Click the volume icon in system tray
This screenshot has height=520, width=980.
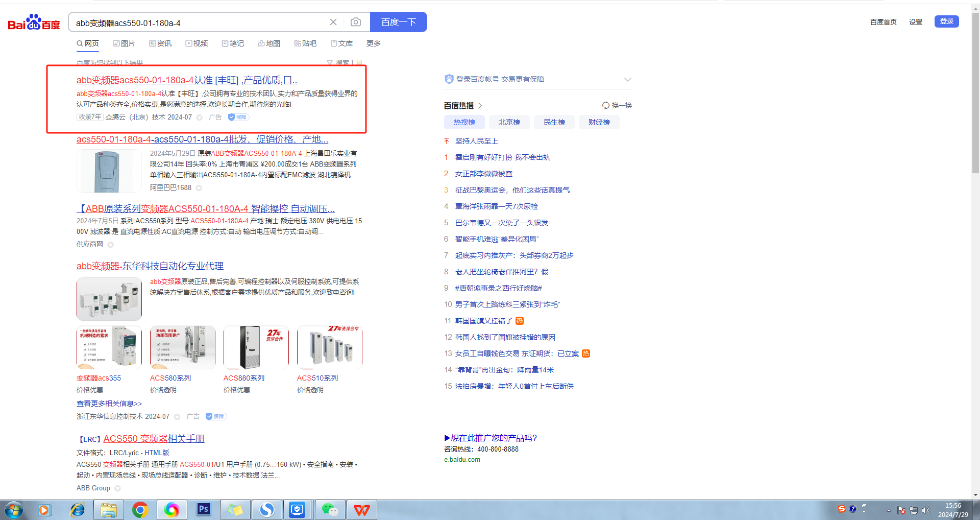tap(926, 510)
